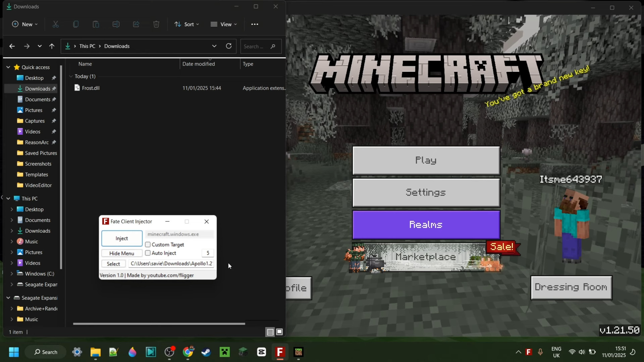Enable the Custom Target checkbox
The width and height of the screenshot is (644, 362).
pyautogui.click(x=148, y=244)
